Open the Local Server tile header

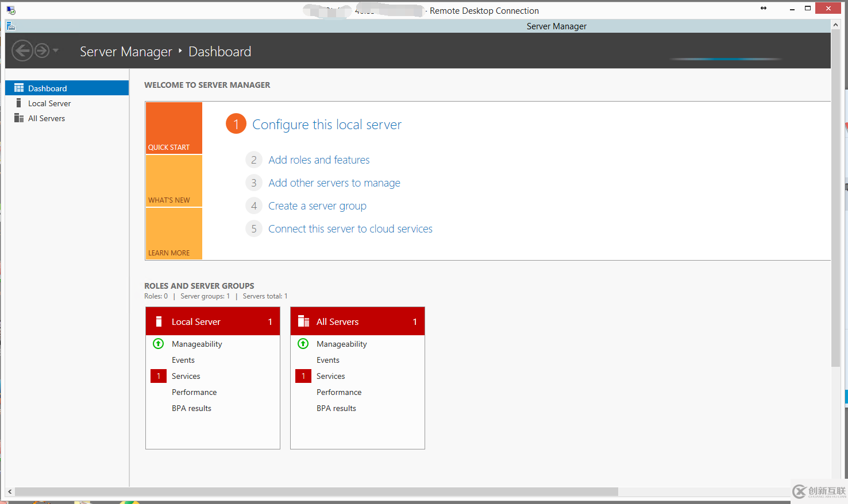click(213, 321)
